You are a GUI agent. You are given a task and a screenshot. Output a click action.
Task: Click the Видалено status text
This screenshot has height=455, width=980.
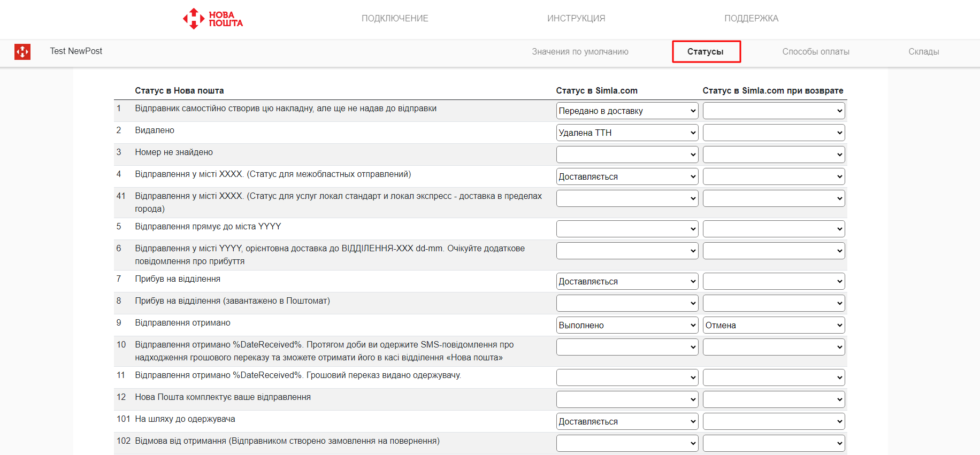(x=155, y=130)
